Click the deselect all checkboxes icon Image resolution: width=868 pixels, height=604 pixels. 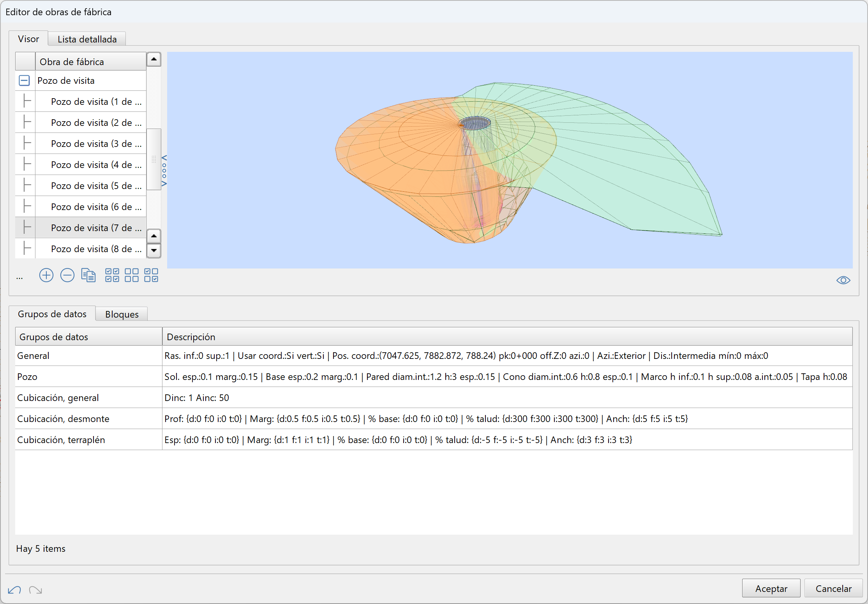tap(132, 276)
